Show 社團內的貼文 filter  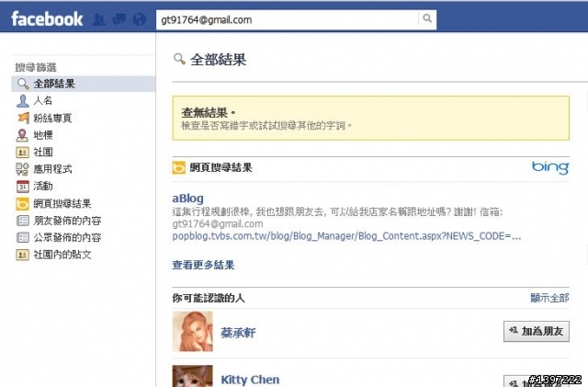tap(62, 255)
